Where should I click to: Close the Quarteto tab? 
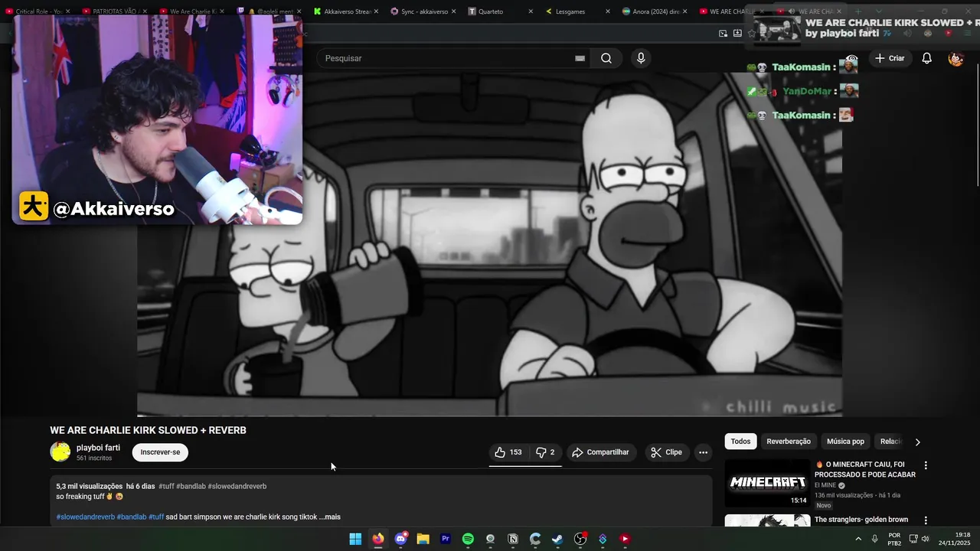tap(531, 11)
